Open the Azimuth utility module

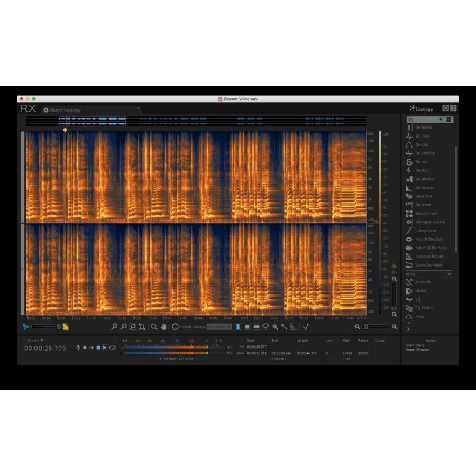418,282
